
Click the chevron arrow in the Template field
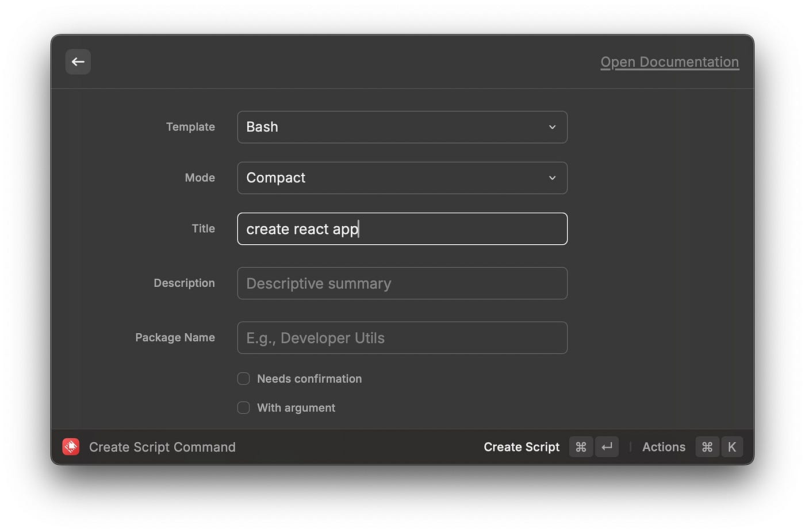pos(552,127)
